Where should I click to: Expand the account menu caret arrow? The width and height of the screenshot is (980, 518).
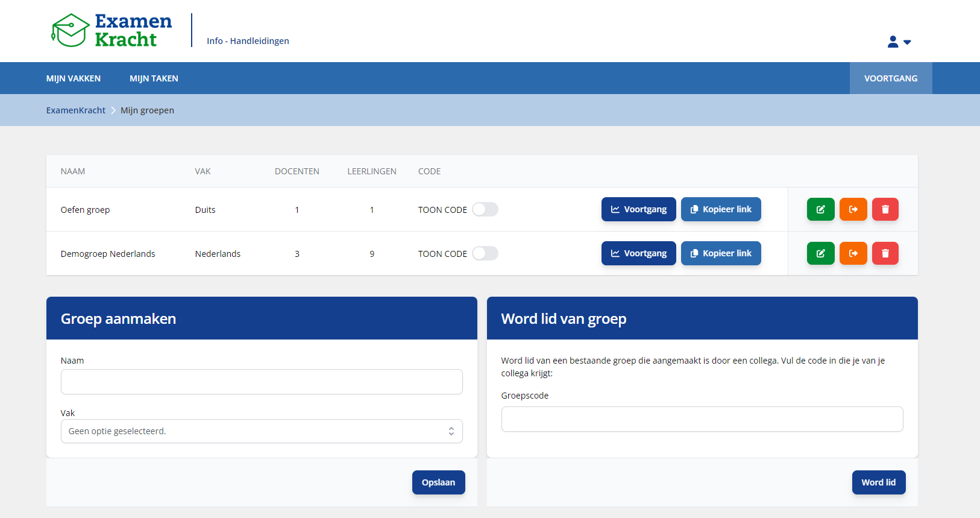tap(907, 42)
